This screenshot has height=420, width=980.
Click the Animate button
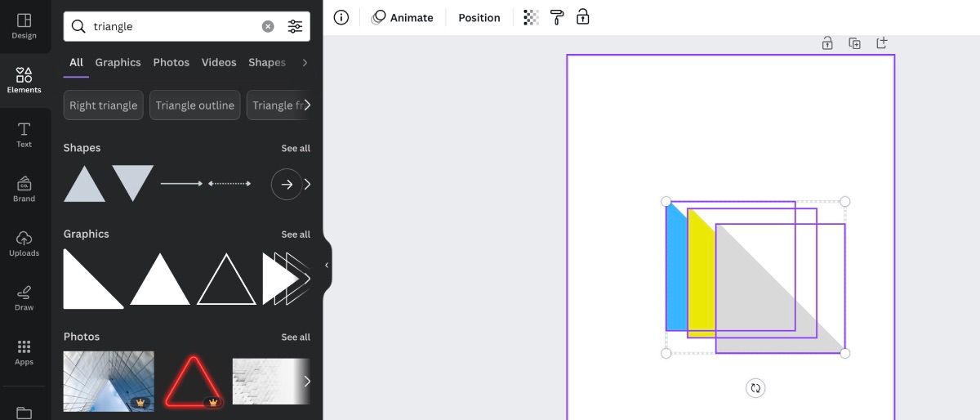tap(403, 17)
